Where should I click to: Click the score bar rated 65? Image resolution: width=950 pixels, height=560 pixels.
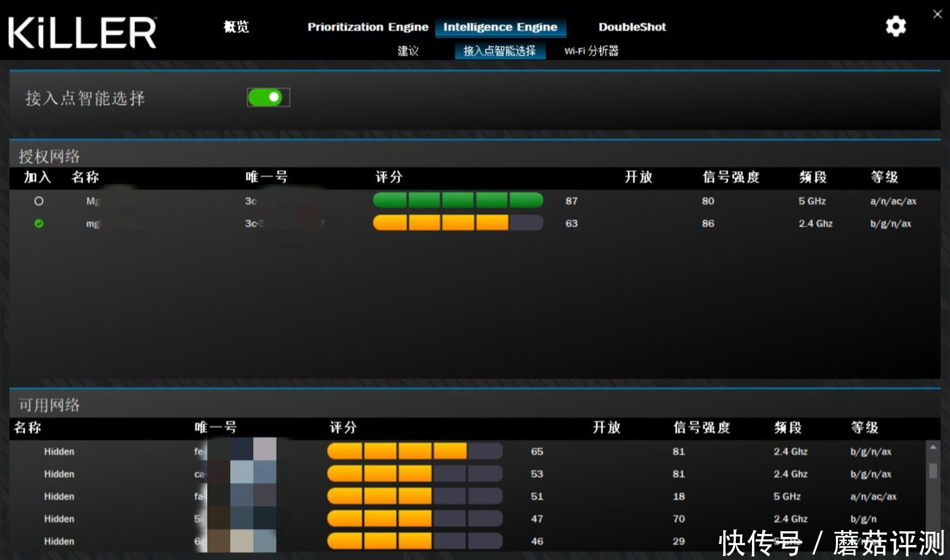[x=415, y=451]
